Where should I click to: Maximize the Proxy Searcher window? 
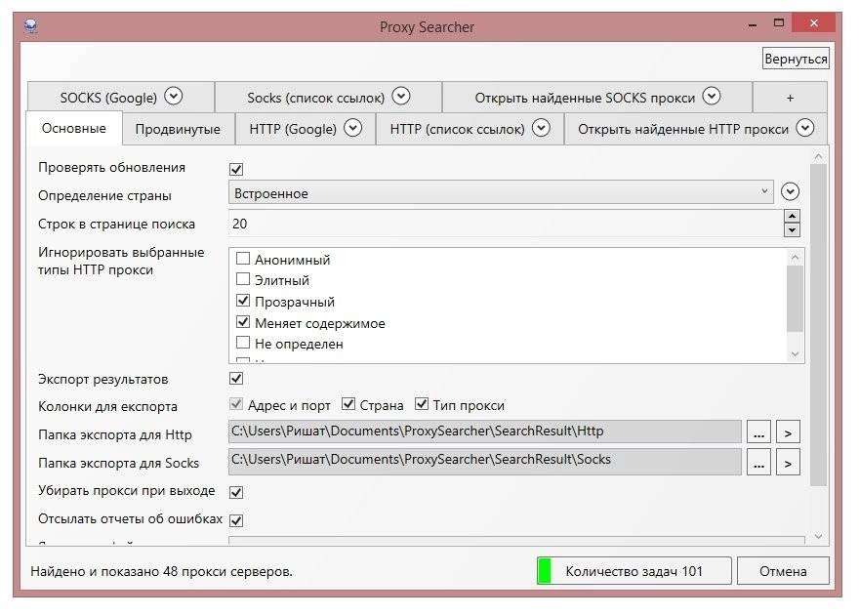tap(779, 23)
